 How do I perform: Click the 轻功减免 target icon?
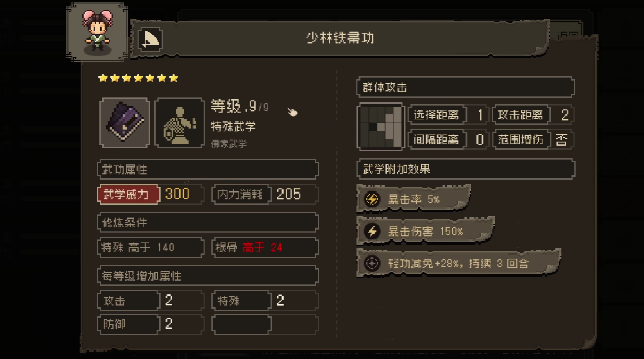tap(371, 263)
